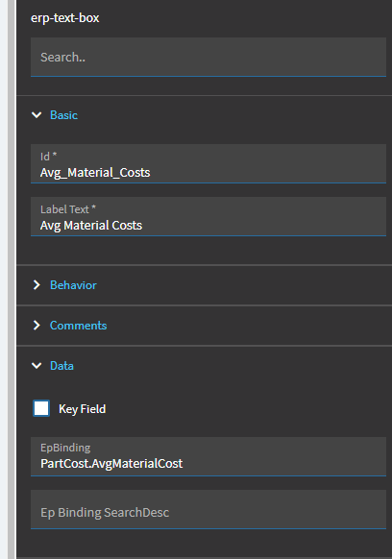Collapse the Data section chevron

[37, 366]
